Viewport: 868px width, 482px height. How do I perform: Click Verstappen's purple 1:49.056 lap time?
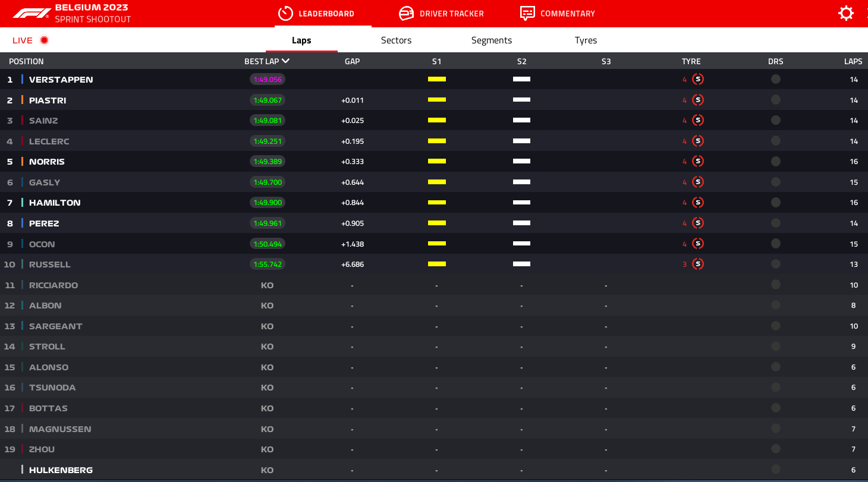click(x=268, y=79)
